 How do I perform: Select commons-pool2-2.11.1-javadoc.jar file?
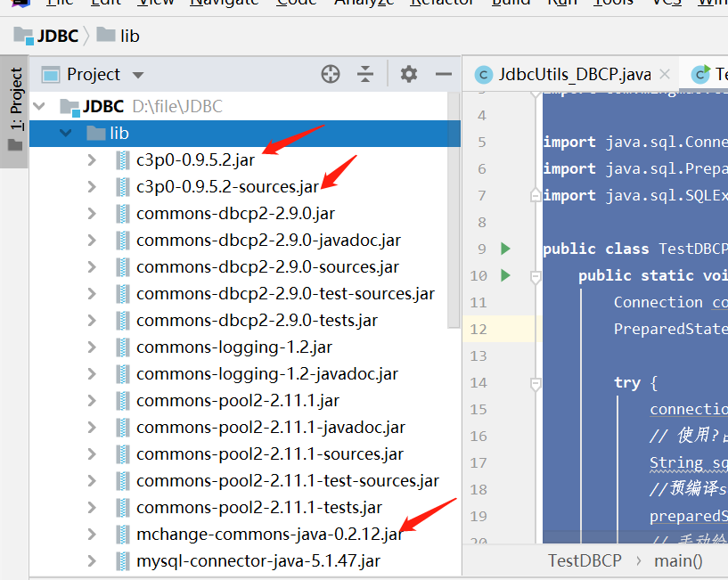(x=271, y=428)
